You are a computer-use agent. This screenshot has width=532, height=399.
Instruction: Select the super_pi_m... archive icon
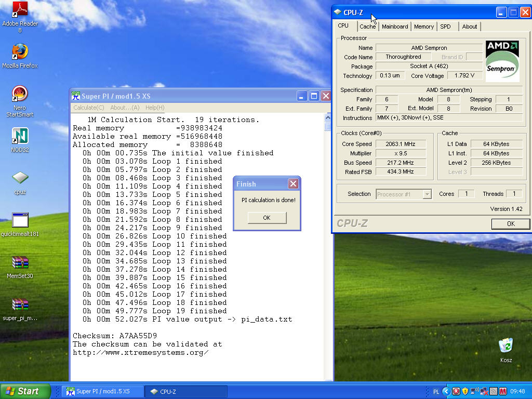20,304
